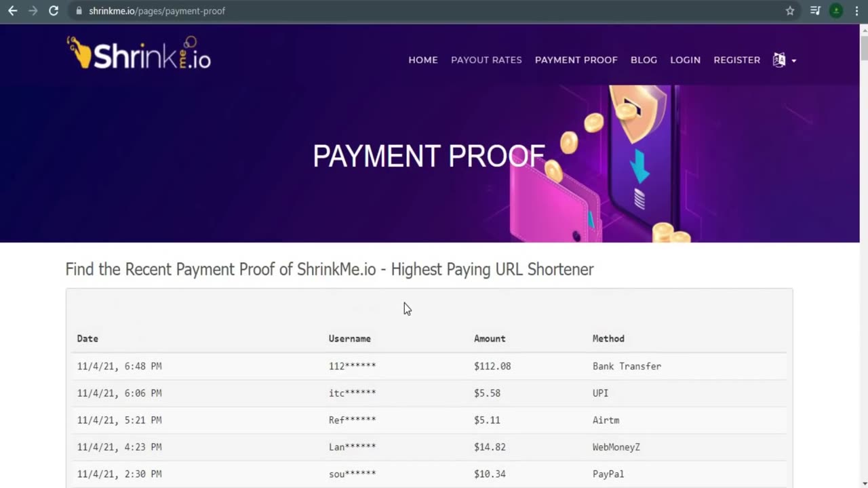Click the browser back arrow
Image resolution: width=868 pixels, height=488 pixels.
[12, 11]
